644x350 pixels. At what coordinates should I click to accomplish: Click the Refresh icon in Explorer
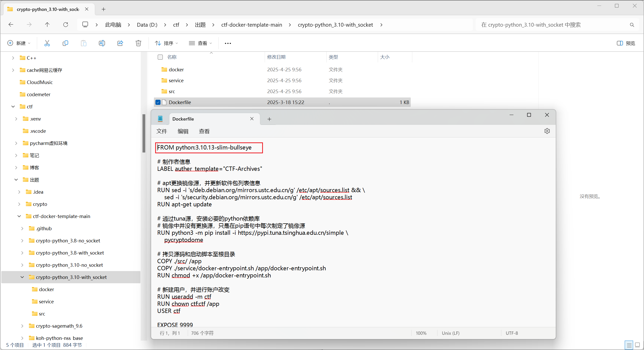tap(66, 25)
